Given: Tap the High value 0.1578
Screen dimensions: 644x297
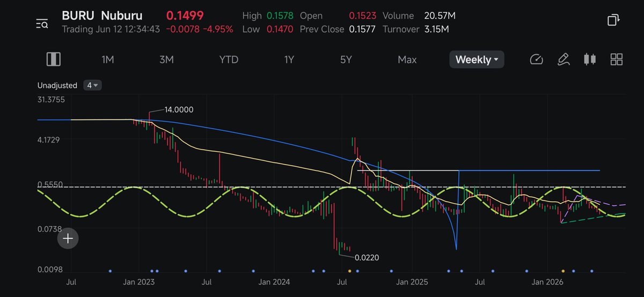Looking at the screenshot, I should [280, 16].
